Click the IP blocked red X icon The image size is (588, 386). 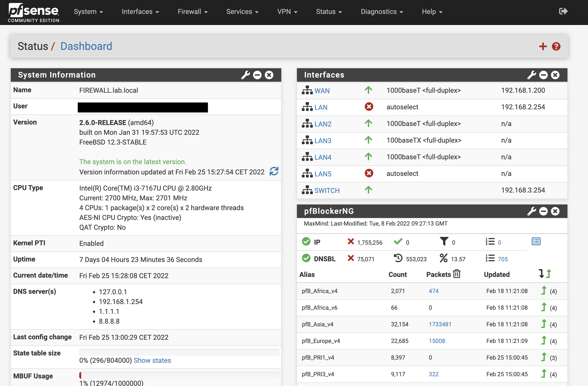[351, 241]
